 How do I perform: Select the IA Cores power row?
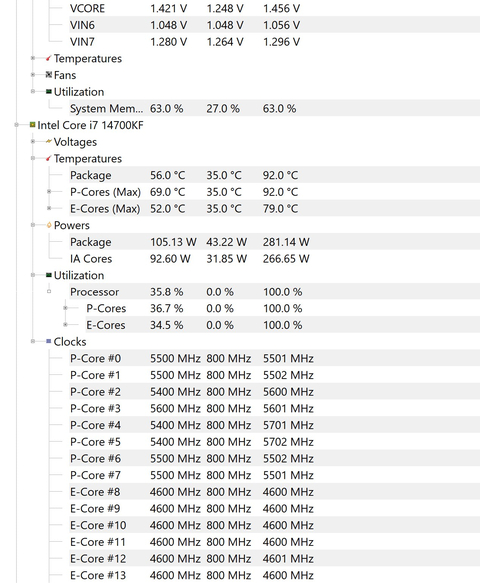(274, 258)
